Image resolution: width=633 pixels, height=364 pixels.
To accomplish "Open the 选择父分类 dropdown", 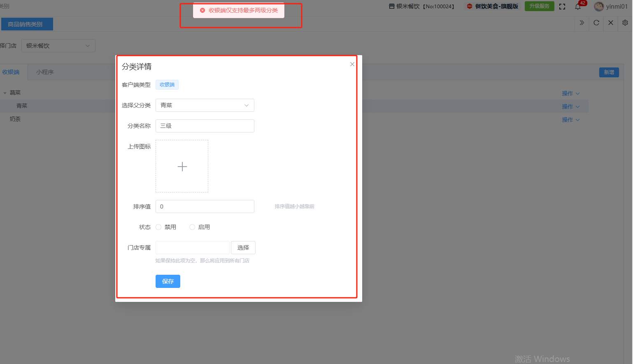I will coord(205,105).
